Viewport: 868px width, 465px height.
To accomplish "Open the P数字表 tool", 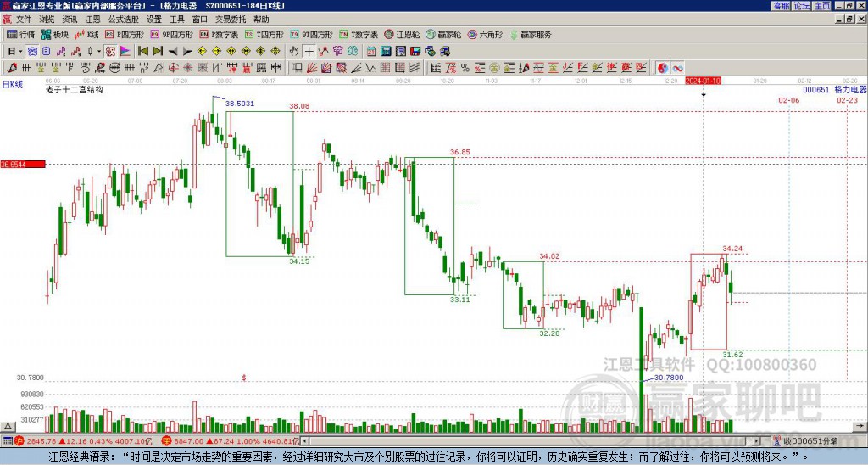I will tap(220, 34).
